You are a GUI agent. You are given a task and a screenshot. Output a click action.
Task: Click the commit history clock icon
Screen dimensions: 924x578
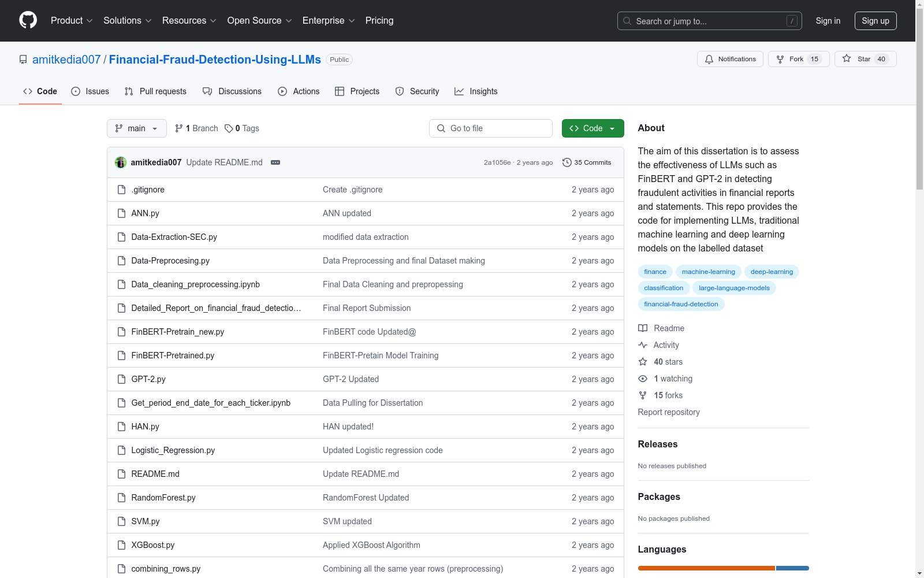pos(567,162)
